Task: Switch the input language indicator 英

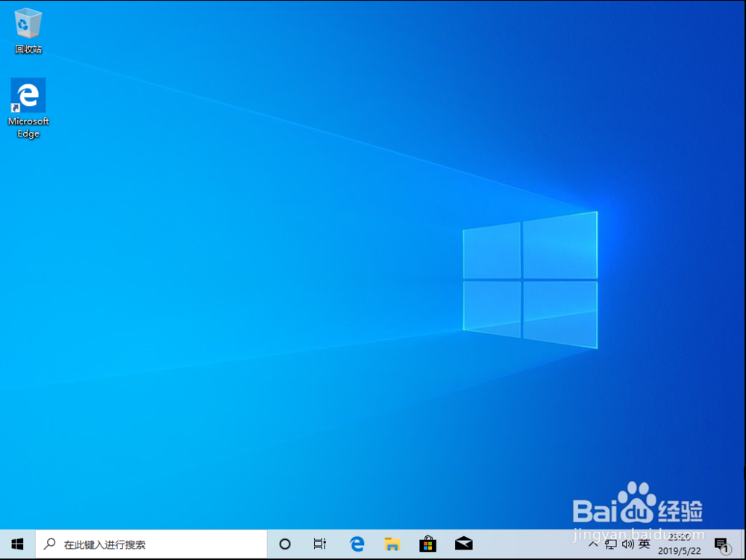Action: (x=645, y=544)
